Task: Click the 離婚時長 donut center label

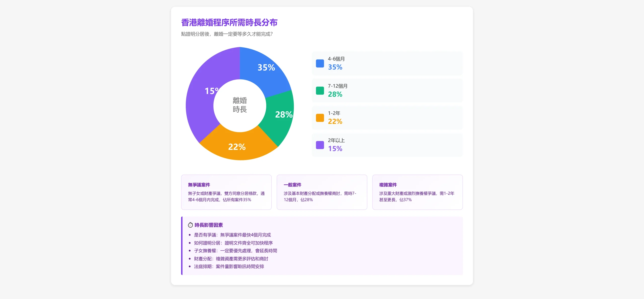Action: 240,105
